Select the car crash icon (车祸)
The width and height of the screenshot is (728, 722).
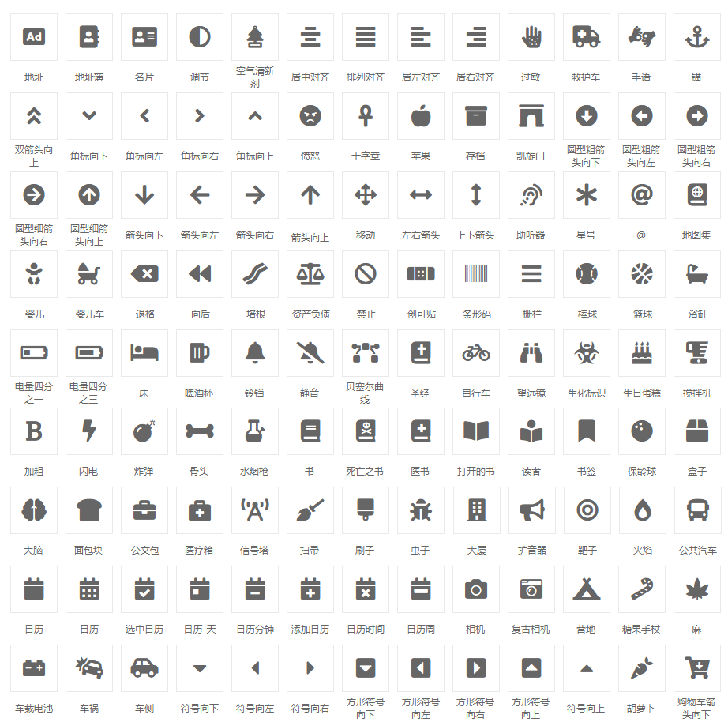click(x=89, y=668)
